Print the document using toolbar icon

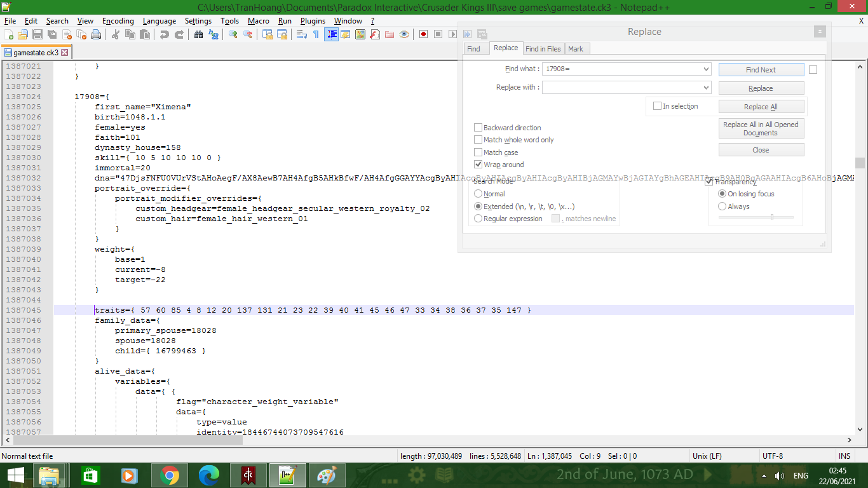coord(96,34)
